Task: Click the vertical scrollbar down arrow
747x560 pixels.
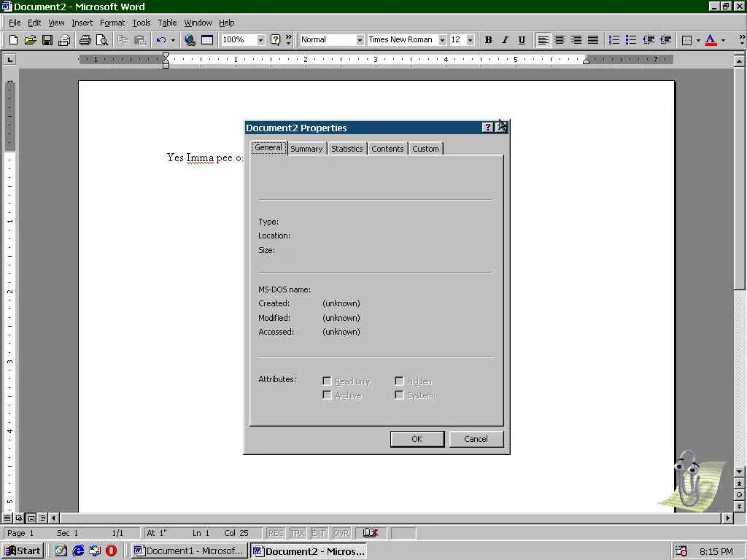Action: pyautogui.click(x=739, y=472)
